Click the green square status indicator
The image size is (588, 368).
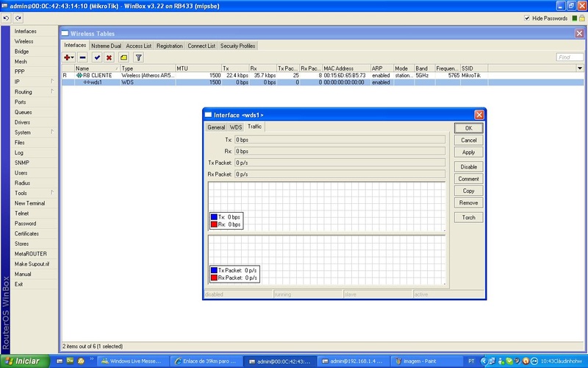coord(575,18)
